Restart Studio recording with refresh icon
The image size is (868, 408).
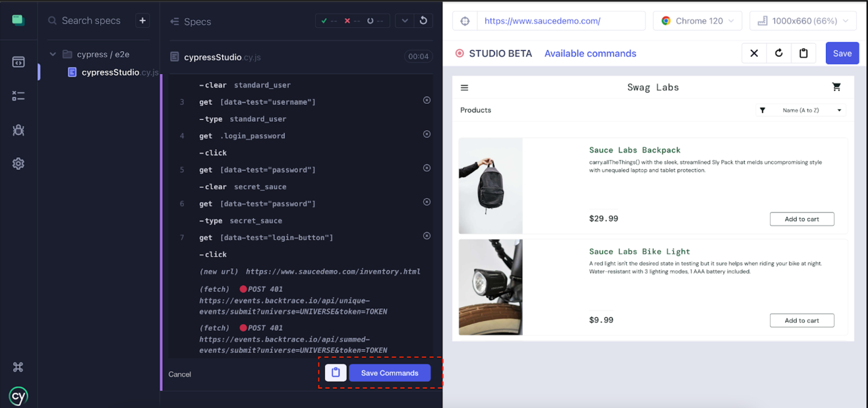pyautogui.click(x=779, y=53)
